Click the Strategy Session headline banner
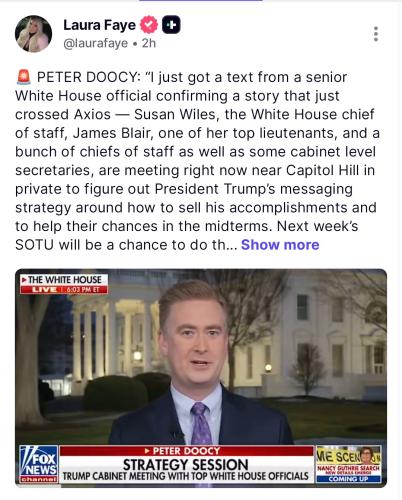Viewport: 402px width, 500px height. (x=186, y=464)
